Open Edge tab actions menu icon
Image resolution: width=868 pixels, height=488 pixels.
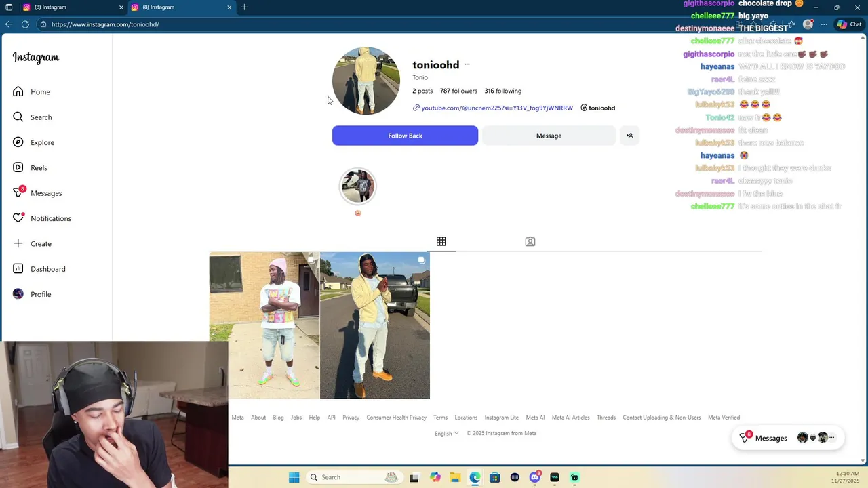[9, 7]
